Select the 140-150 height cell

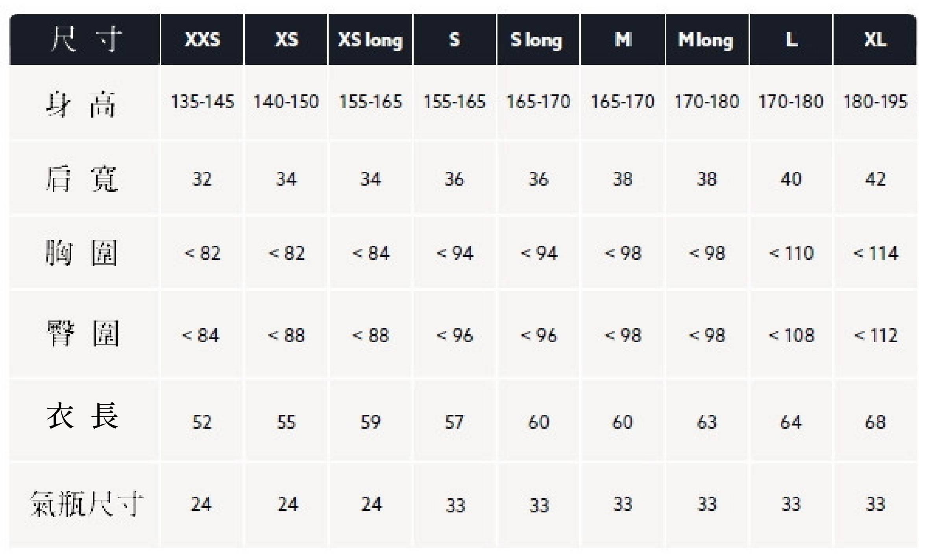(x=286, y=102)
